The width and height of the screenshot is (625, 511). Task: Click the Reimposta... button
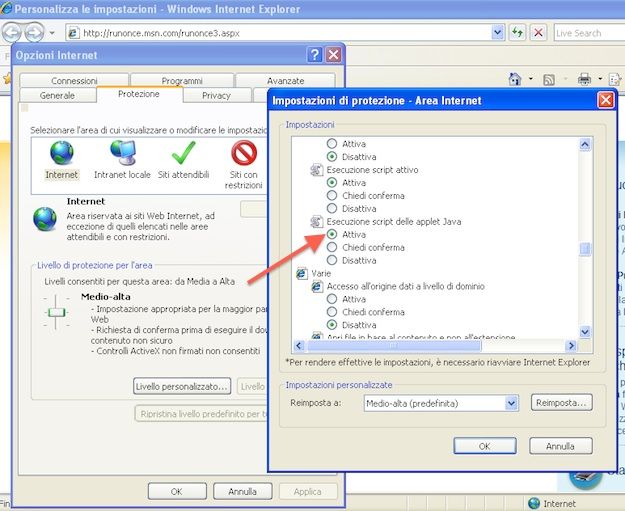pyautogui.click(x=562, y=402)
